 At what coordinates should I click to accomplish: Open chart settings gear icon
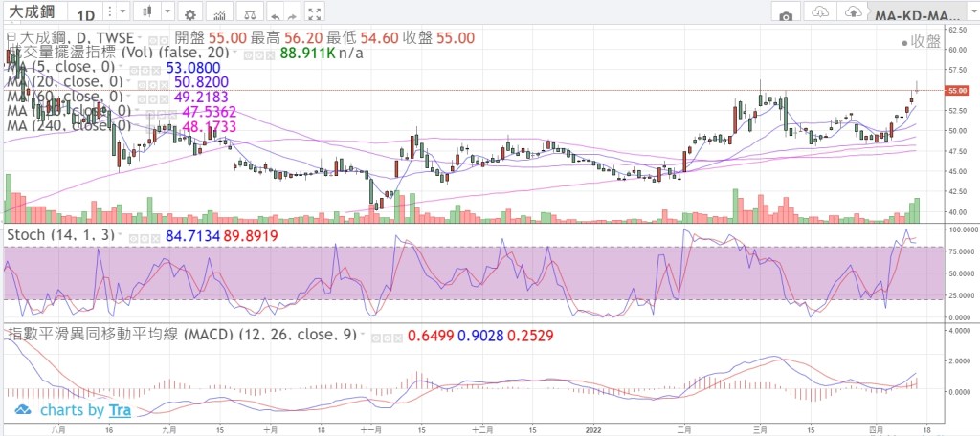[189, 15]
